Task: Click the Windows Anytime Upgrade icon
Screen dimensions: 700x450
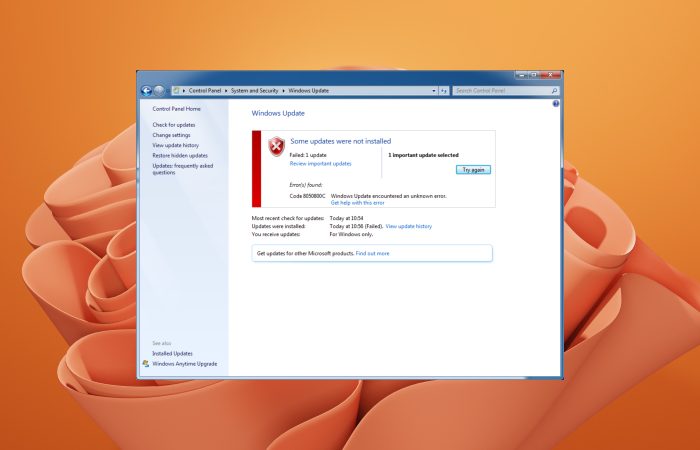Action: pyautogui.click(x=146, y=364)
